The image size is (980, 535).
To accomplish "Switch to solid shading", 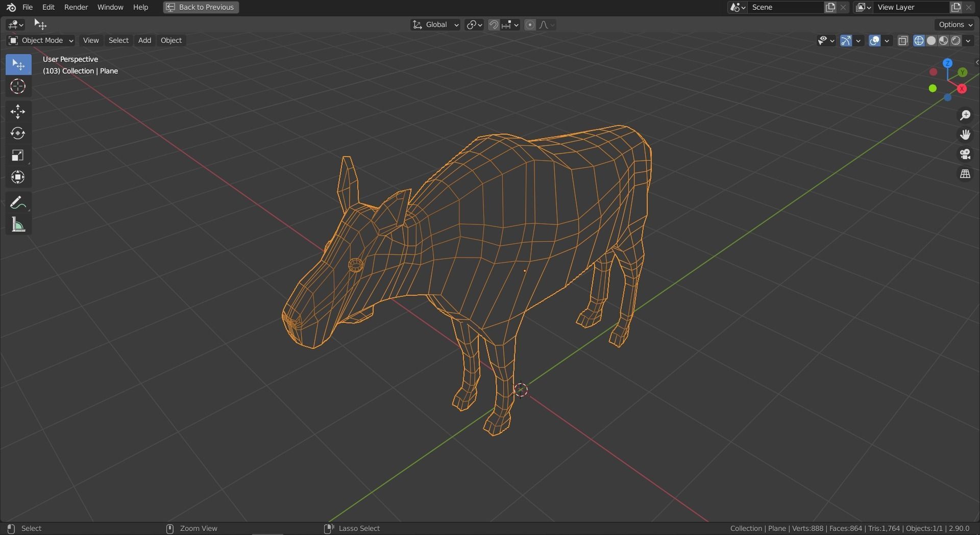I will (931, 40).
